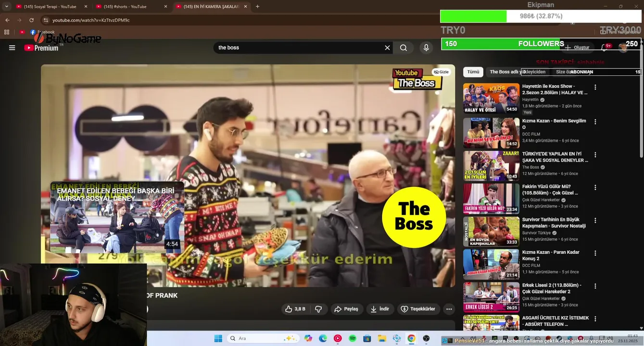Open options for Kızma Kazan Benim Sevgilim
644x346 pixels.
point(595,122)
